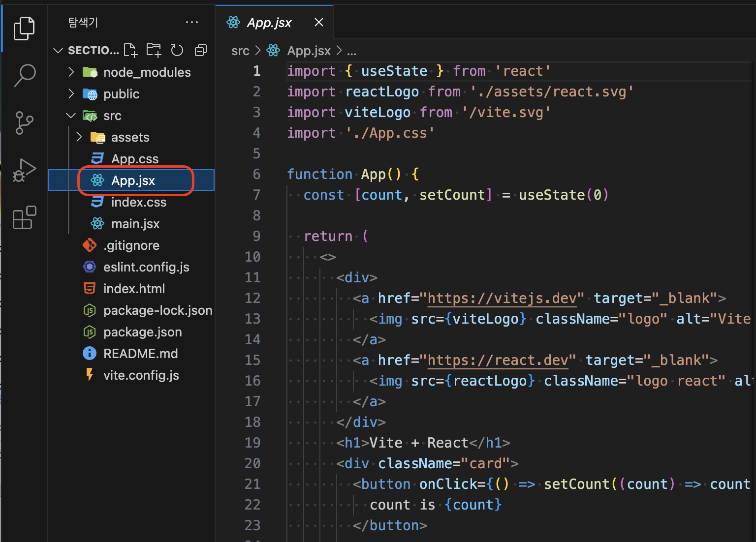756x542 pixels.
Task: Close the App.jsx editor tab
Action: coord(319,22)
